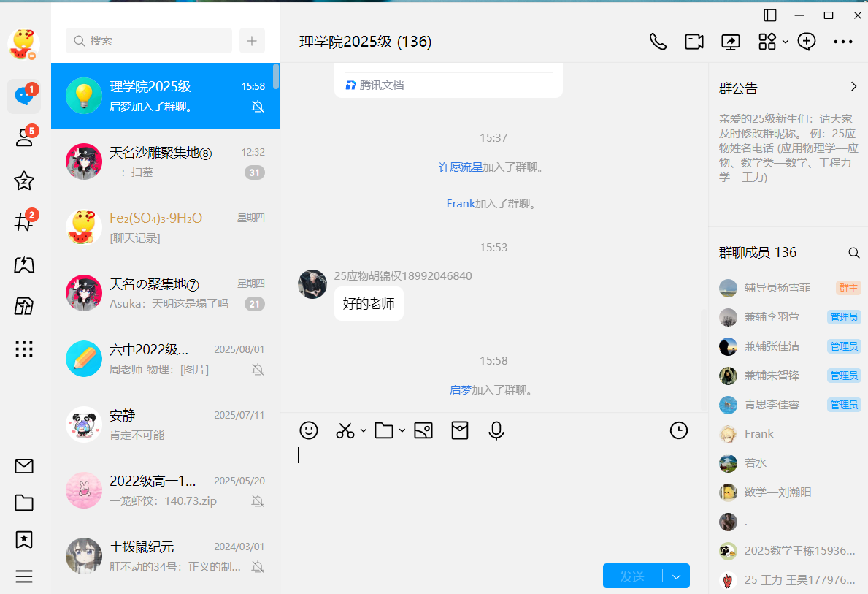
Task: Click the screenshot scissors tool
Action: coord(345,431)
